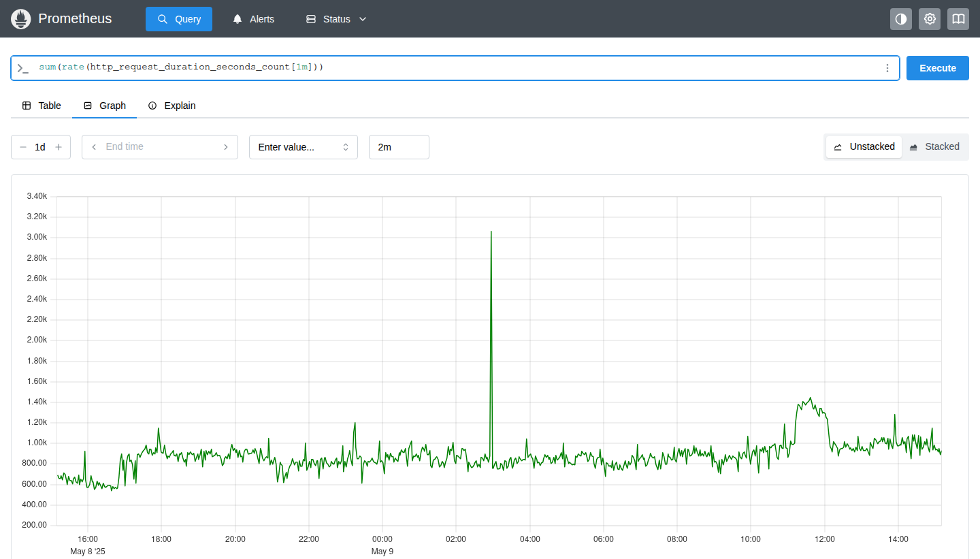
Task: Decrease the range with the minus icon
Action: click(x=23, y=147)
